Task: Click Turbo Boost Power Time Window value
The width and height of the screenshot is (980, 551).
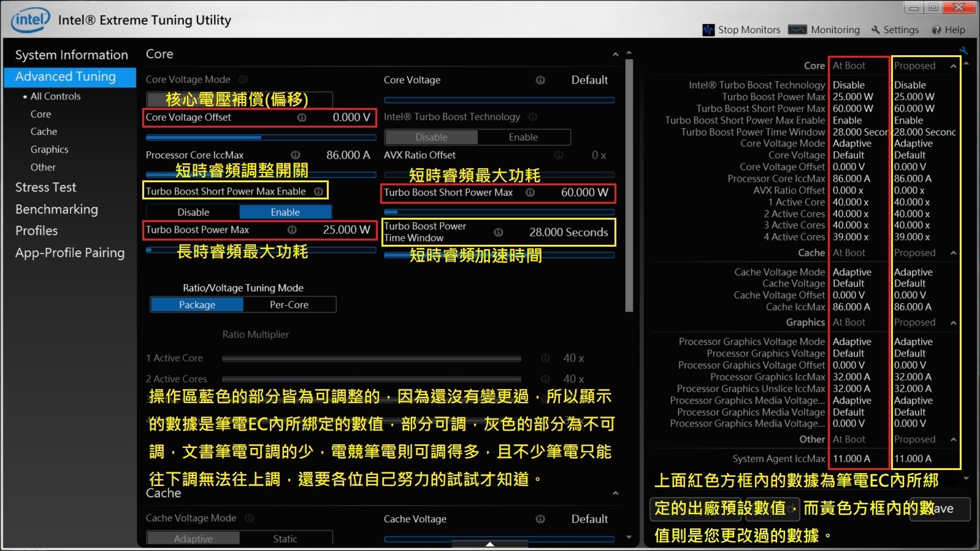Action: coord(568,232)
